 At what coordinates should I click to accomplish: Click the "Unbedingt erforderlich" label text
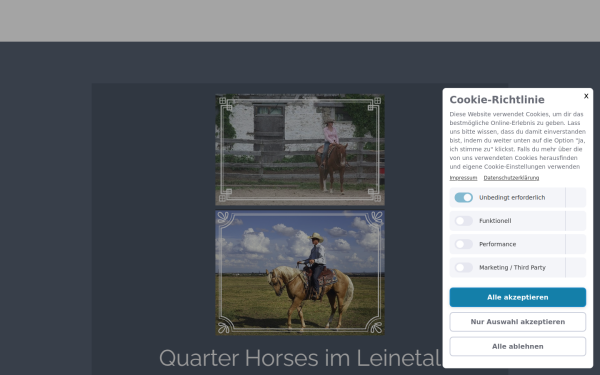[x=512, y=197]
